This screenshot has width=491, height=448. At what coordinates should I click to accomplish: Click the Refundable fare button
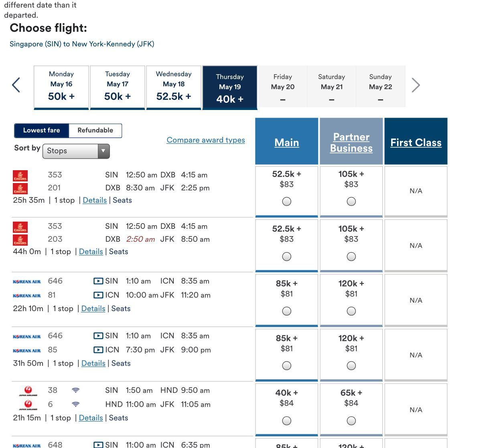[95, 130]
